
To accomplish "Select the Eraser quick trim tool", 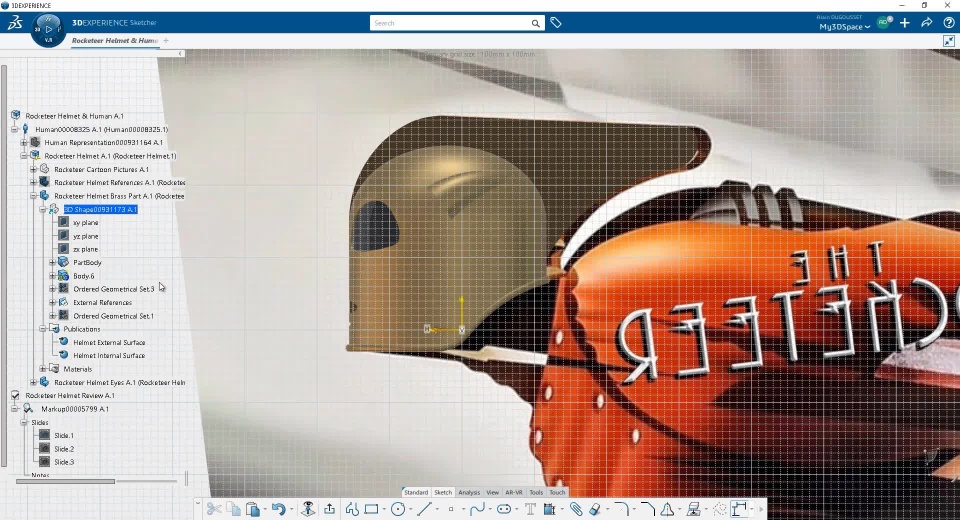I will tap(594, 509).
